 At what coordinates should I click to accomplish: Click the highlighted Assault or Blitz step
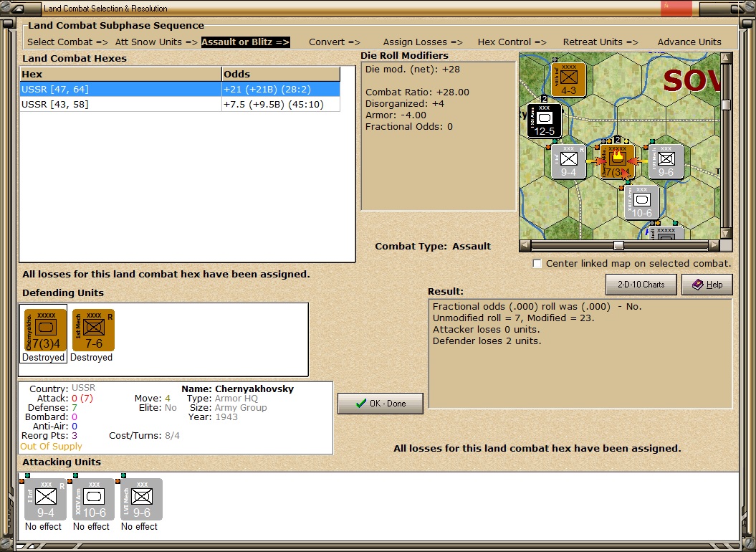(x=245, y=42)
